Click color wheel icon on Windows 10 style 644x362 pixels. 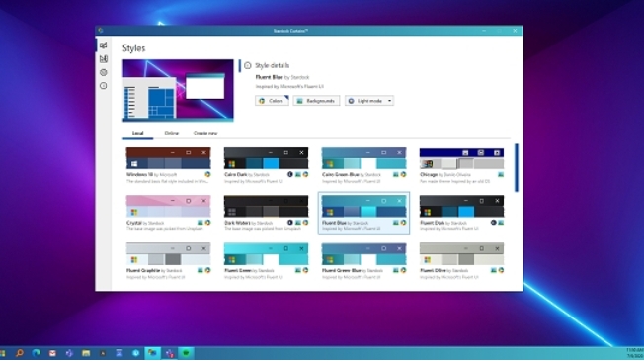pos(207,174)
